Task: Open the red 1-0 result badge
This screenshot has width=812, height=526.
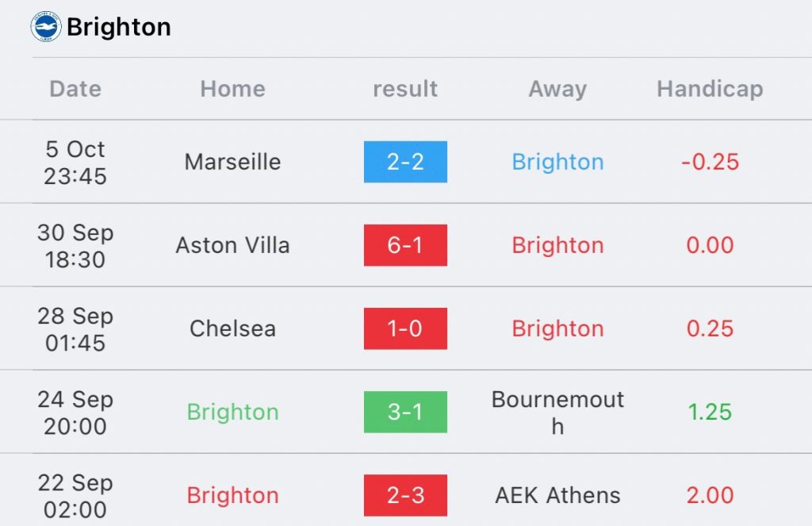Action: 405,328
